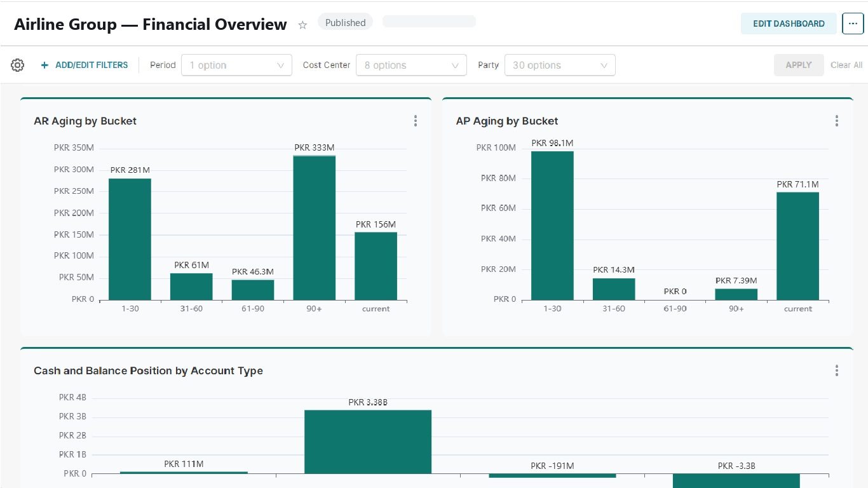
Task: Select the AR Aging 31-60 bar
Action: coord(191,287)
